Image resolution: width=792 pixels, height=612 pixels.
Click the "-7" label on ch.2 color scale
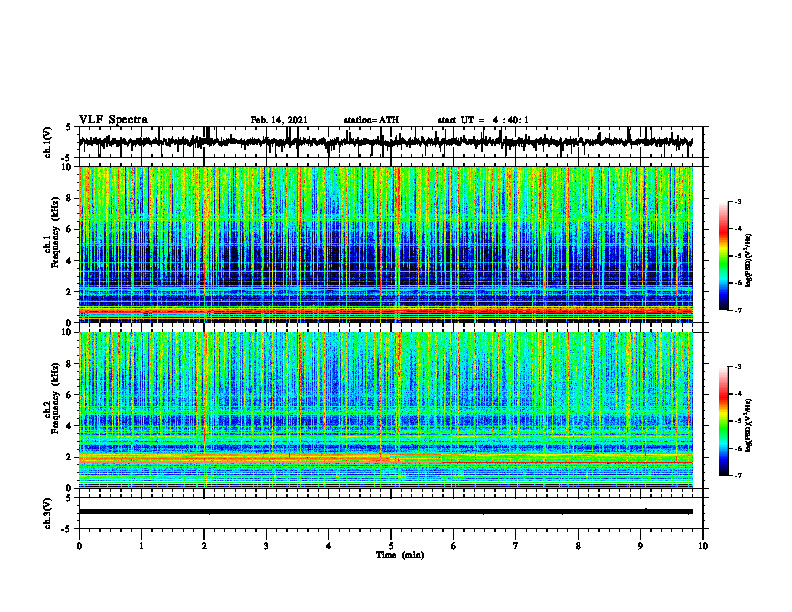tap(738, 475)
